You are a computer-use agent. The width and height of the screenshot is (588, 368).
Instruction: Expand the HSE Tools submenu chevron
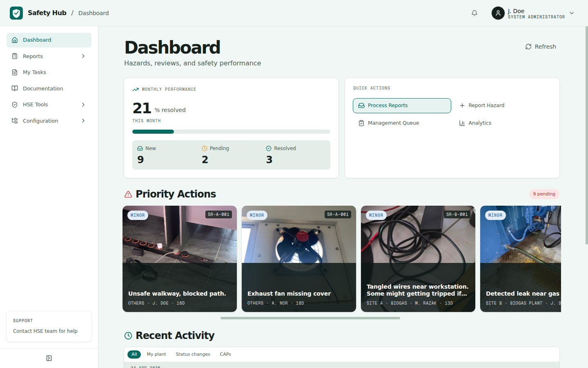[83, 105]
